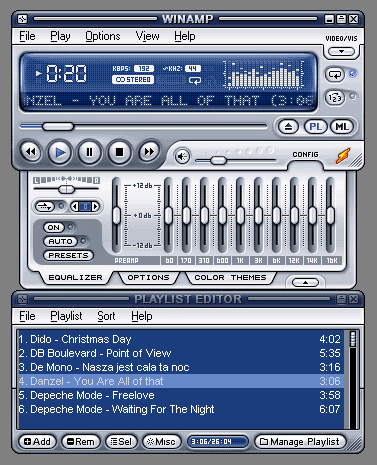377x465 pixels.
Task: Toggle the shuffle 123 button
Action: (x=335, y=98)
